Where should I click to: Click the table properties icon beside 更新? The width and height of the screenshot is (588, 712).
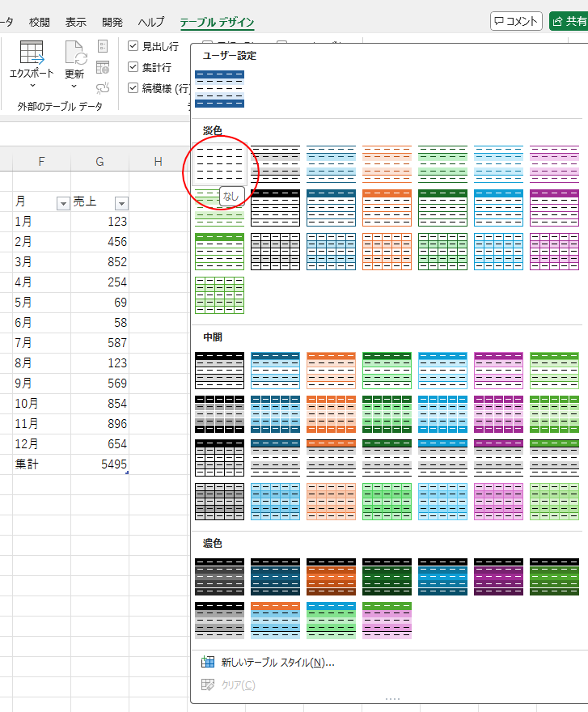(x=103, y=46)
